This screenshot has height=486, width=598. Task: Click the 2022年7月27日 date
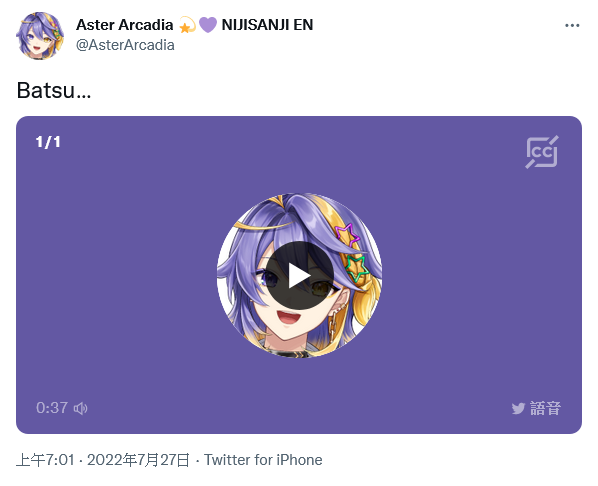tap(138, 460)
